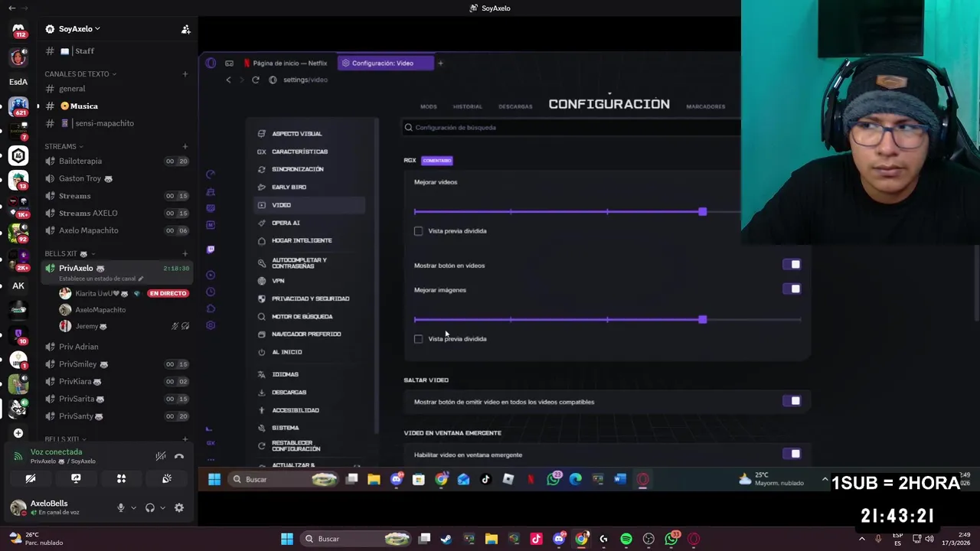Screen dimensions: 980x551
Task: Create channel in STREAMS category
Action: (185, 146)
